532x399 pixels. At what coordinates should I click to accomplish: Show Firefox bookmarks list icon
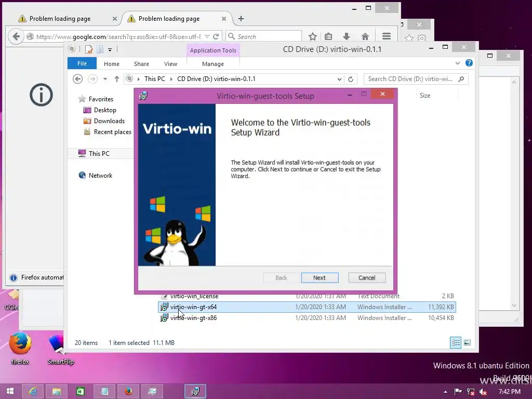click(x=328, y=36)
